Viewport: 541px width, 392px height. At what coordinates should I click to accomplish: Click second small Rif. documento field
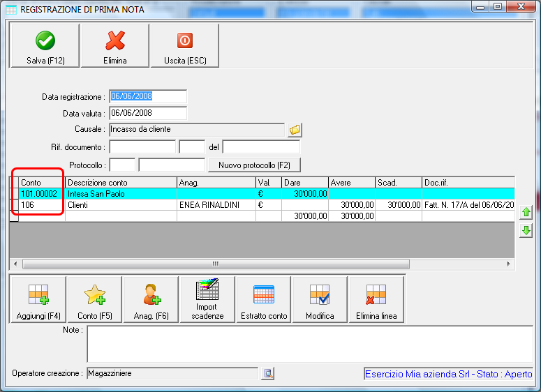192,147
